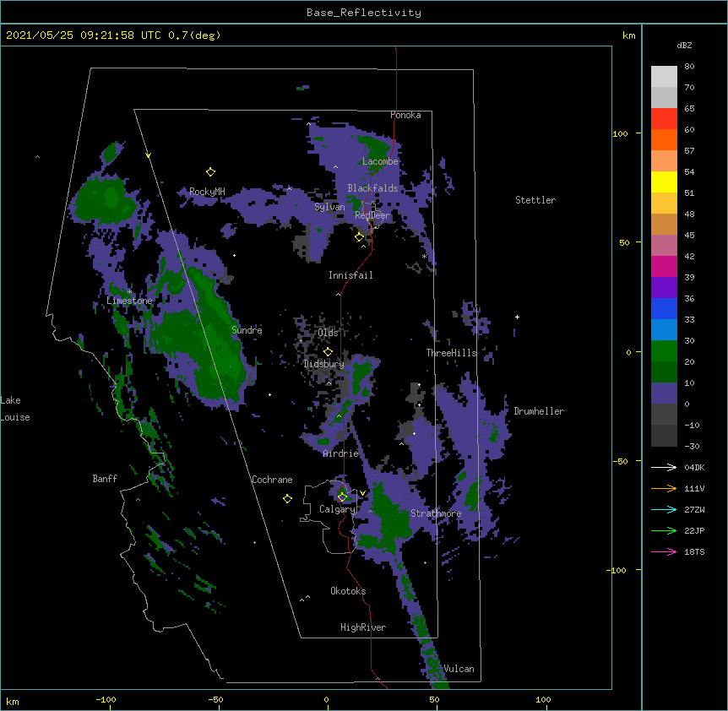This screenshot has width=728, height=711.
Task: Click the 57 value in dBZ legend
Action: [689, 151]
